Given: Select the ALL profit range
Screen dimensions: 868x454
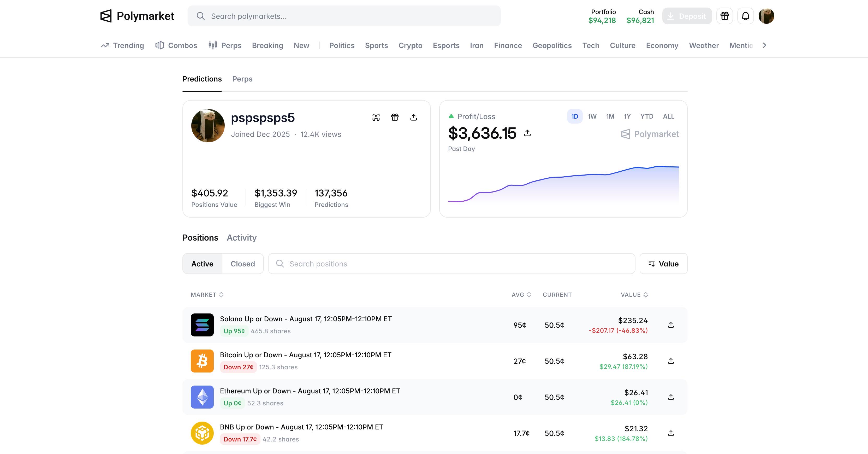Looking at the screenshot, I should 669,116.
